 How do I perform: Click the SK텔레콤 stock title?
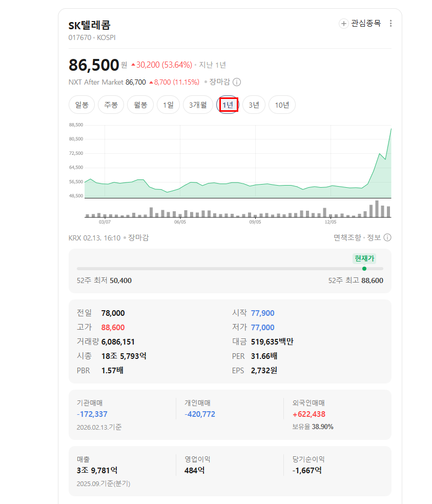[90, 26]
